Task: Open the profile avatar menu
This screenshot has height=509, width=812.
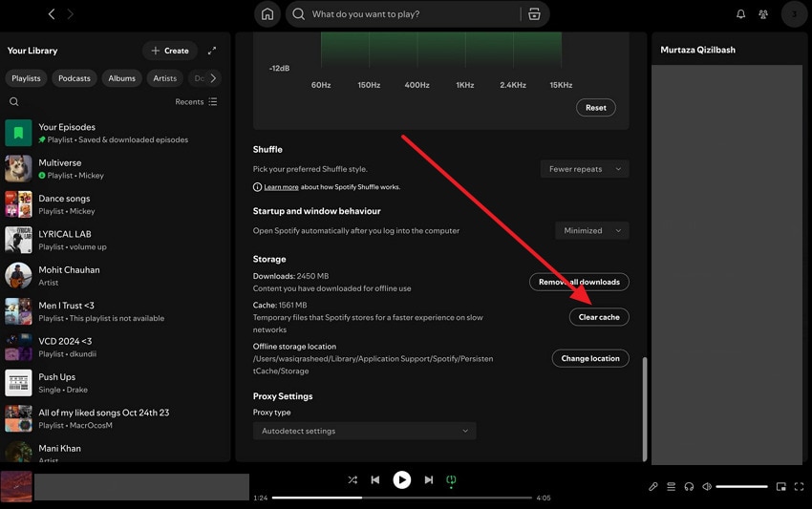Action: (794, 14)
